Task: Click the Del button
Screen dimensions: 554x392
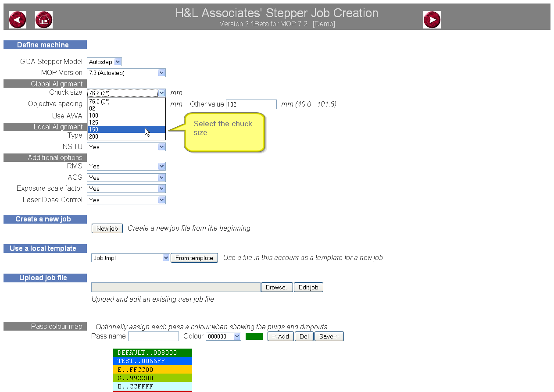Action: 304,336
